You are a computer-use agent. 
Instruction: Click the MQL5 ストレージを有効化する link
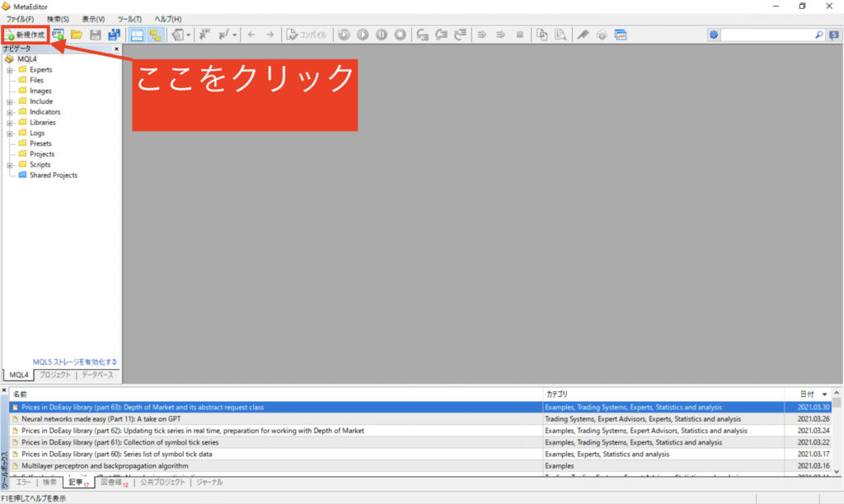[x=75, y=362]
